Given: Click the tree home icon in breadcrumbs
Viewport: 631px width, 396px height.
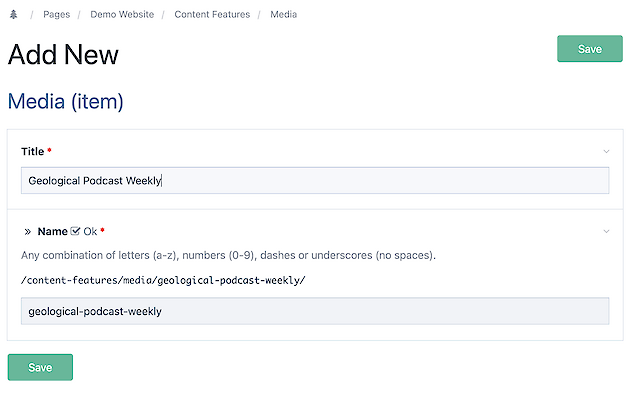Looking at the screenshot, I should 14,14.
